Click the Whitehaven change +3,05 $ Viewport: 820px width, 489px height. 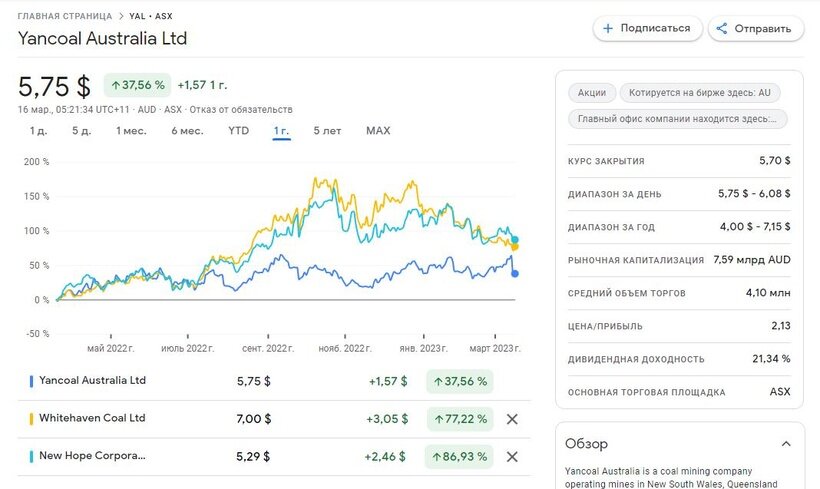387,419
